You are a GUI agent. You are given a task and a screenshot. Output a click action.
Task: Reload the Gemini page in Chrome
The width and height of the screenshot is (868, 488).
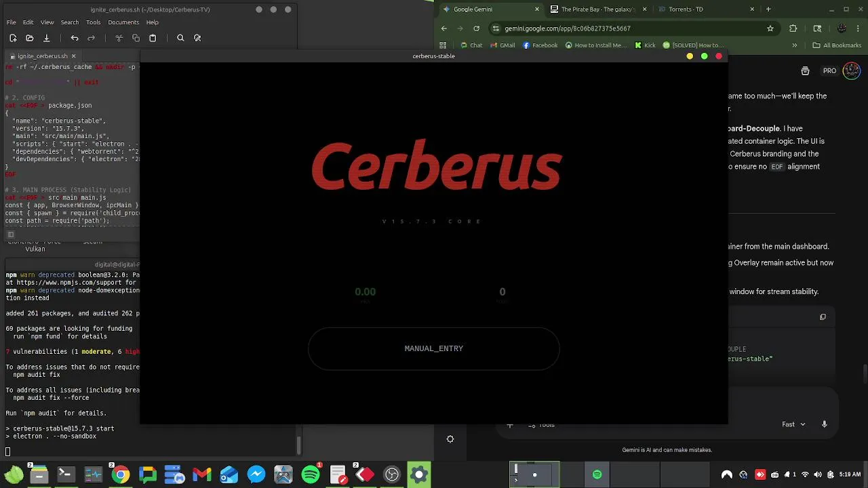tap(476, 28)
